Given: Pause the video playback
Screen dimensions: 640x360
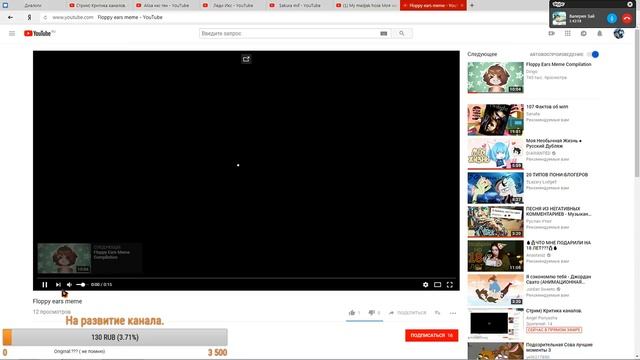Looking at the screenshot, I should tap(45, 284).
